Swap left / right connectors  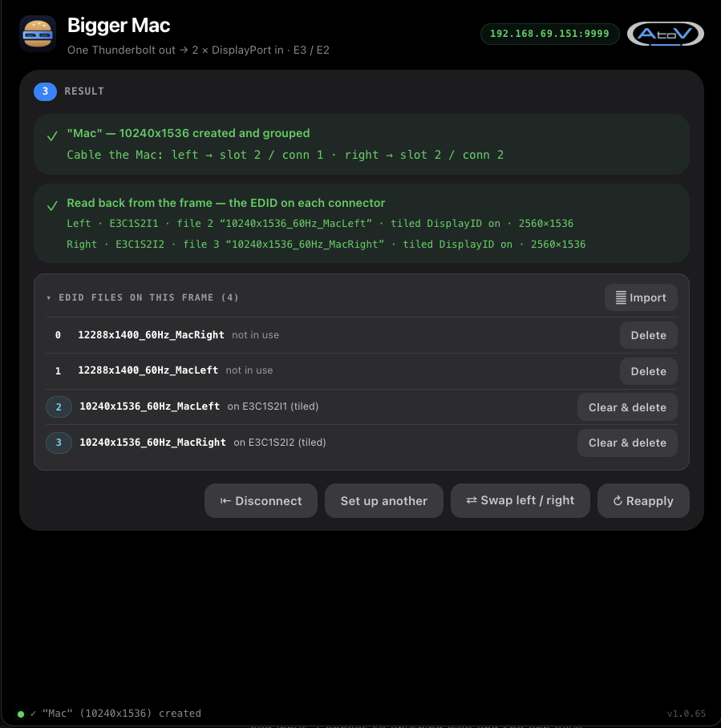coord(520,500)
